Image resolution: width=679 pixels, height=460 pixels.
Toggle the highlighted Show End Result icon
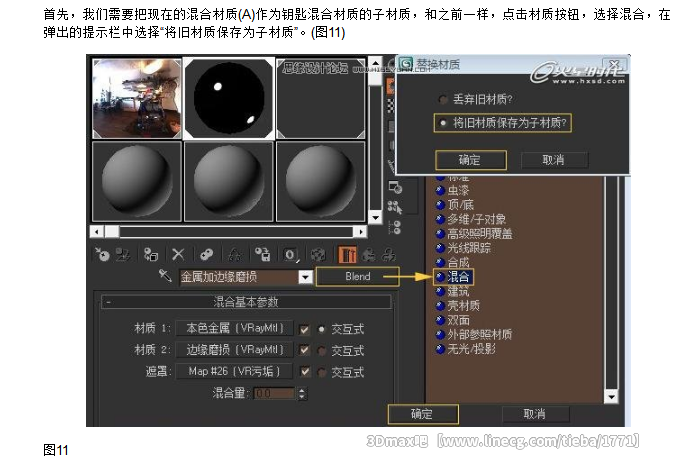click(347, 254)
